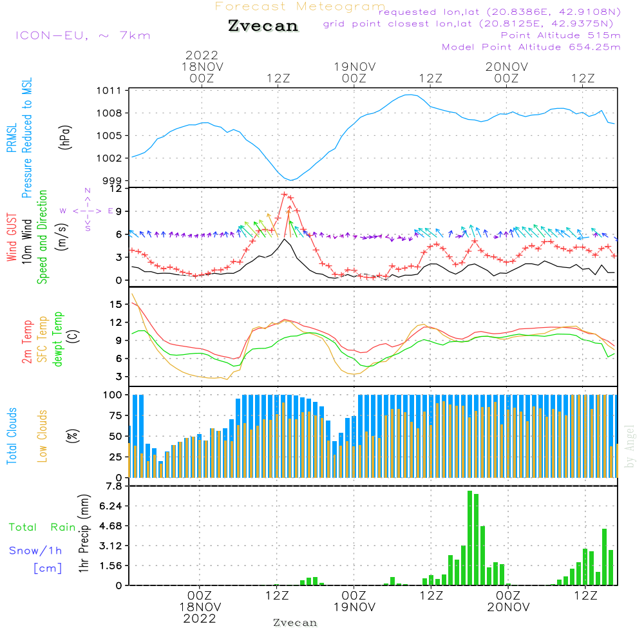Click the grid point closest lon,lat text
Image resolution: width=644 pixels, height=644 pixels.
click(x=472, y=24)
